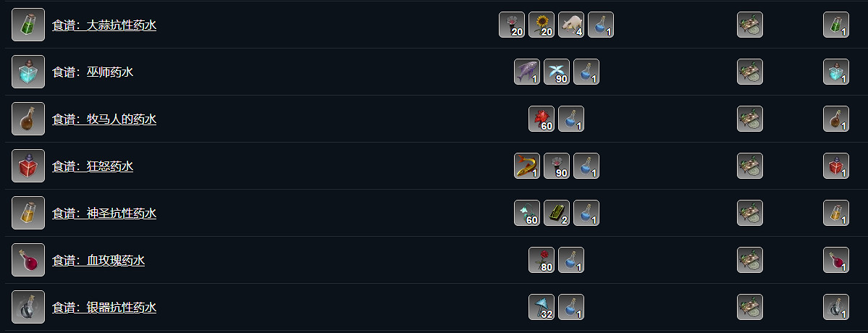Screen dimensions: 868x333
Task: Click the rose ingredient with quantity 80
Action: 542,261
